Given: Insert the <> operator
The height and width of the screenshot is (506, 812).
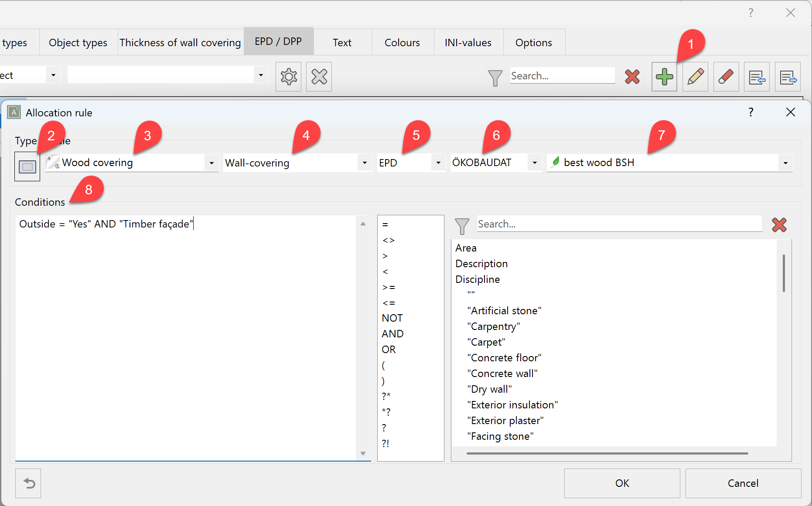Looking at the screenshot, I should tap(389, 240).
